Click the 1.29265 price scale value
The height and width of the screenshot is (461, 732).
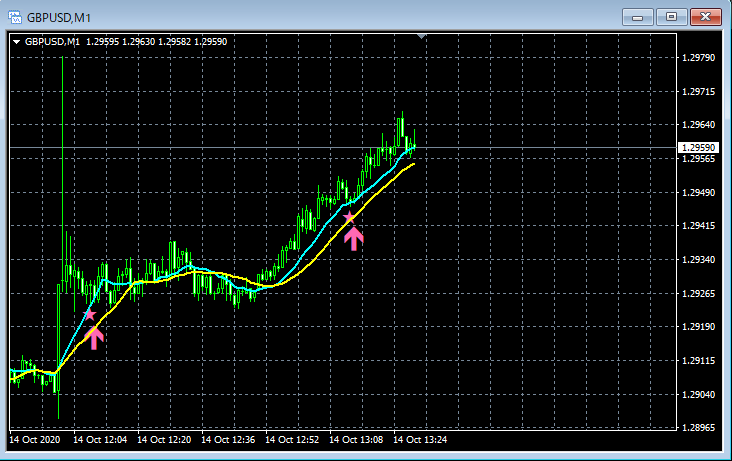pyautogui.click(x=698, y=293)
